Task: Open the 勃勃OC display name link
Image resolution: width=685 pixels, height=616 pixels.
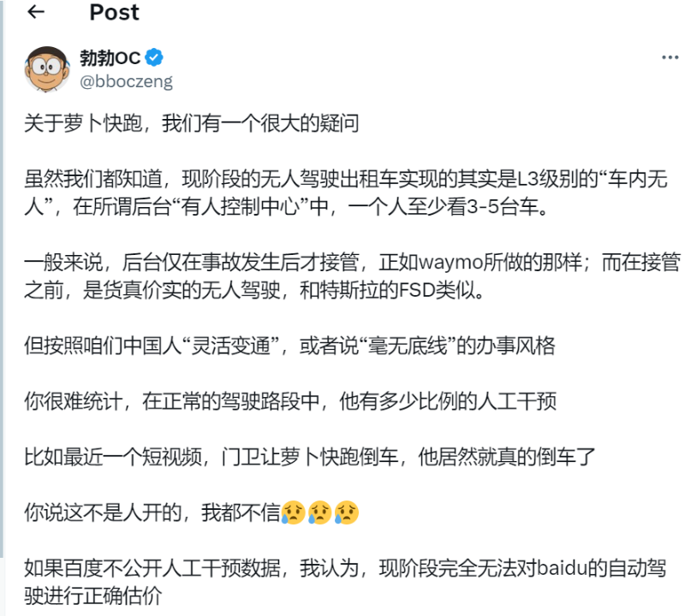Action: [110, 58]
